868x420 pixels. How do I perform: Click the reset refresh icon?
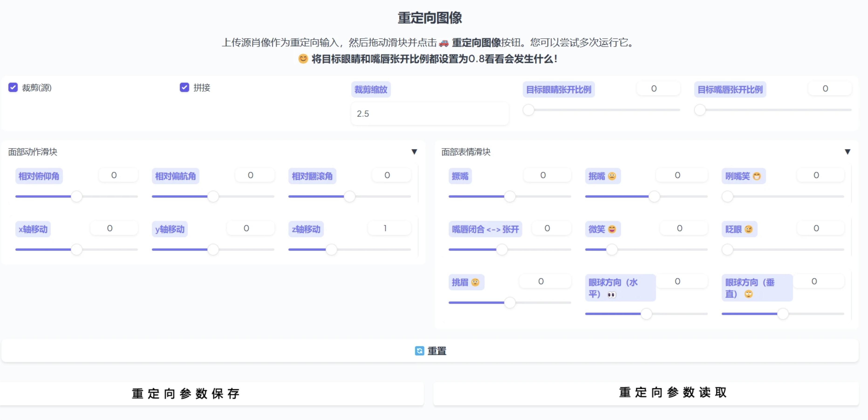tap(419, 351)
